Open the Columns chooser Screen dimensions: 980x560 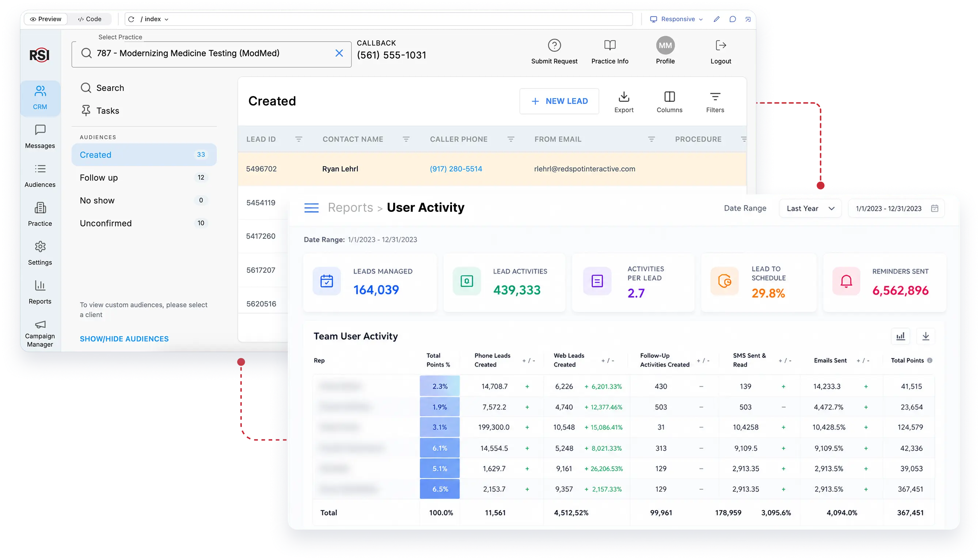coord(669,102)
